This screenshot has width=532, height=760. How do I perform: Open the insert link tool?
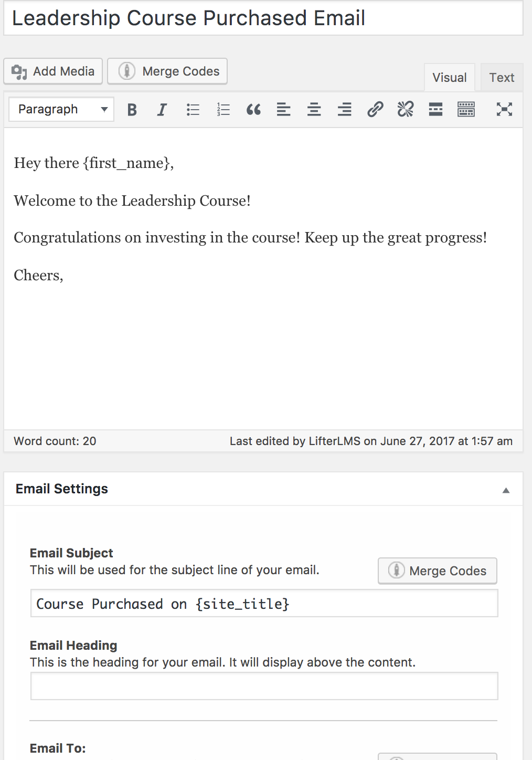375,110
